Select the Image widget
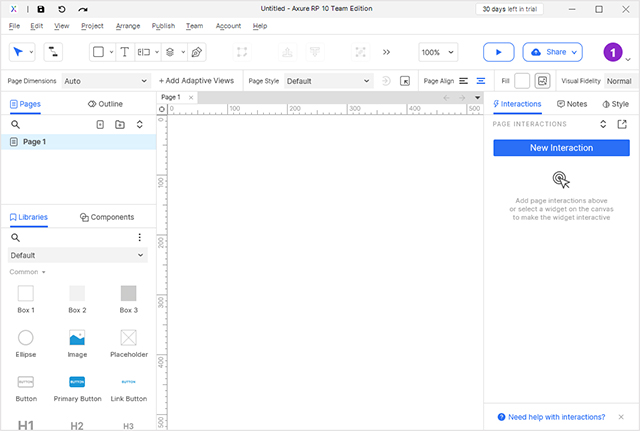The image size is (640, 431). [77, 344]
